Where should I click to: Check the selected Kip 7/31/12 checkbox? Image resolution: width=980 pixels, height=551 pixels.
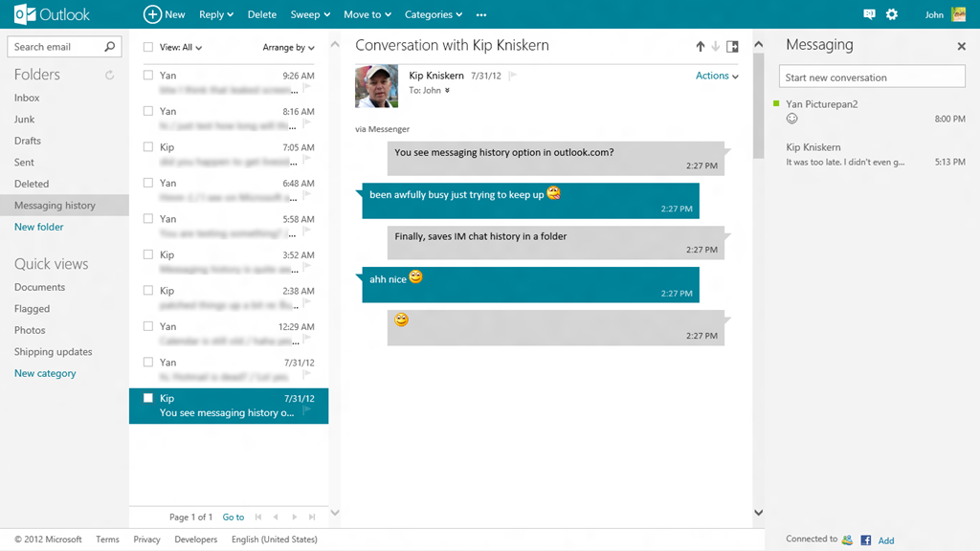[x=148, y=398]
